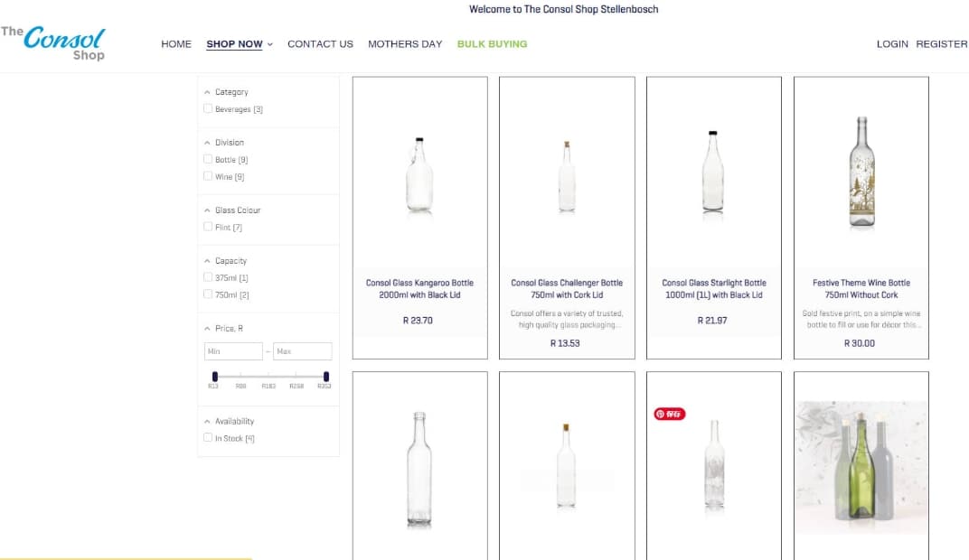Collapse the Category filter chevron
Screen dimensions: 969x560
coord(207,92)
